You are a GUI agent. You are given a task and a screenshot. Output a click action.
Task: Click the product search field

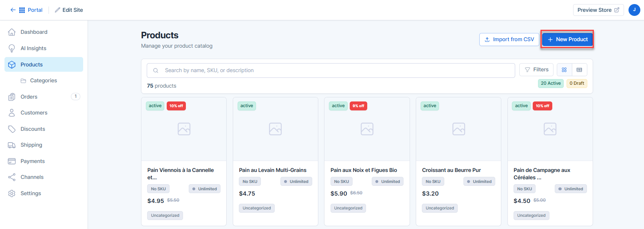click(331, 70)
